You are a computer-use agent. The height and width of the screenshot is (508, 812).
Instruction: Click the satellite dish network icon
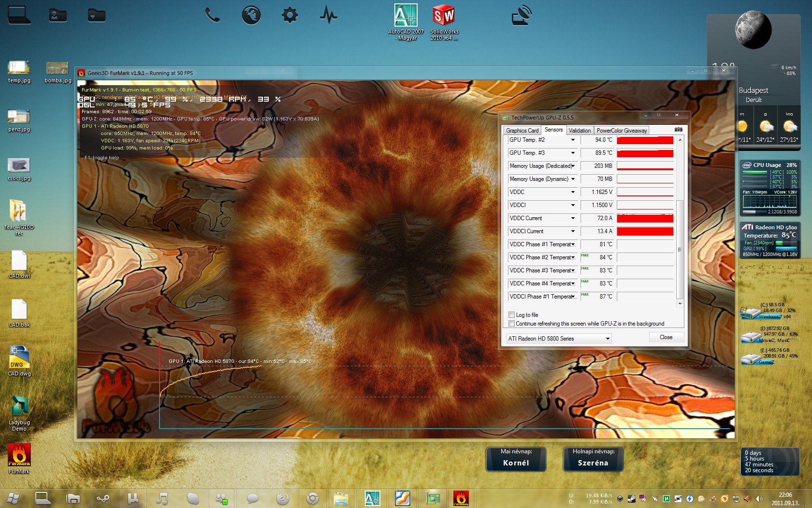(x=522, y=15)
